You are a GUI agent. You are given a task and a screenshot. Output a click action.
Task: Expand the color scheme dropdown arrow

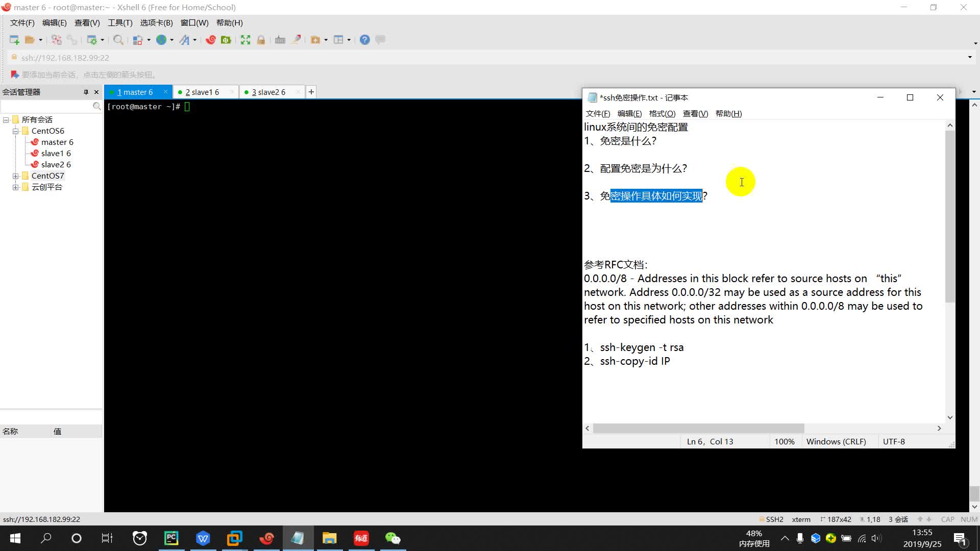(149, 40)
